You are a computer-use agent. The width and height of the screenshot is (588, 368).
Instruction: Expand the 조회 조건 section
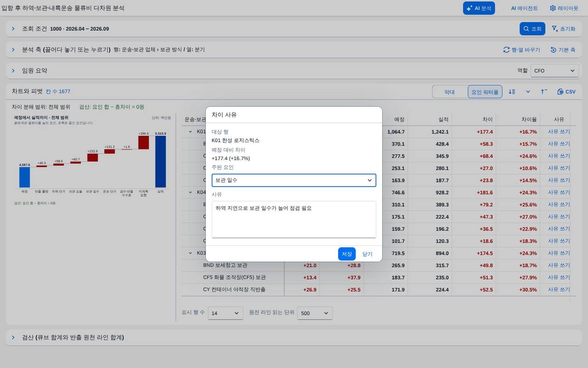pyautogui.click(x=13, y=29)
